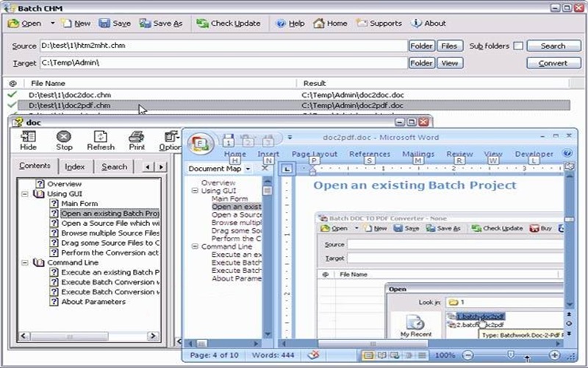
Task: Click the tab stop selector on Word ruler
Action: (x=287, y=169)
